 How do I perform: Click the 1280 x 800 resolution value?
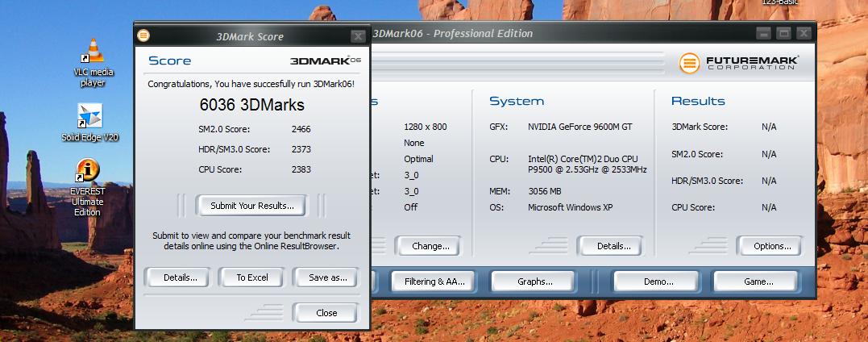426,127
